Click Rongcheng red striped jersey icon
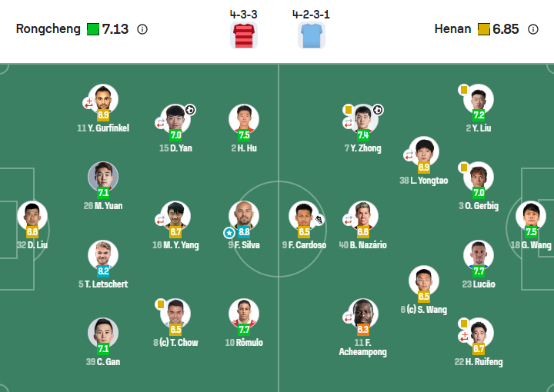This screenshot has height=392, width=554. coord(242,35)
